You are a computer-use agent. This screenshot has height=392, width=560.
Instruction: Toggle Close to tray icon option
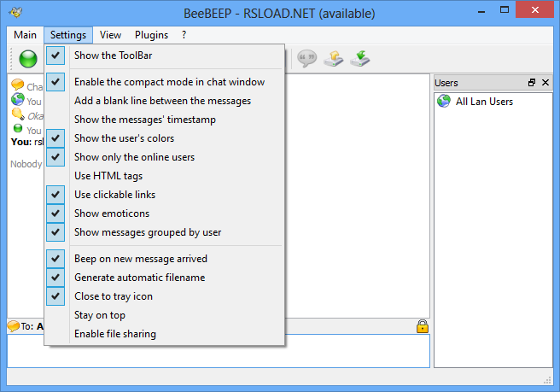pyautogui.click(x=164, y=296)
